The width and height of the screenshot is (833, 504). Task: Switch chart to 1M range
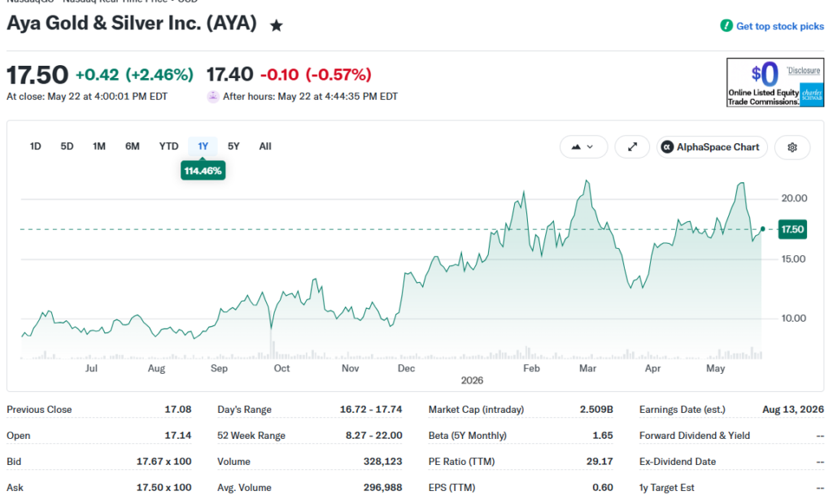click(98, 146)
